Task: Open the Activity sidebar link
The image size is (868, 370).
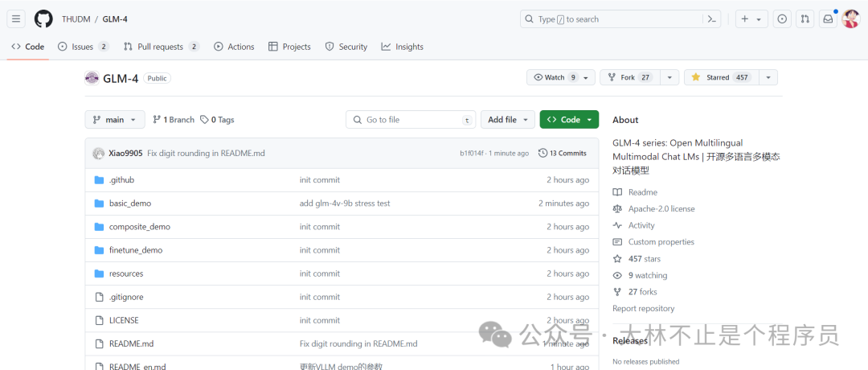Action: pos(641,225)
